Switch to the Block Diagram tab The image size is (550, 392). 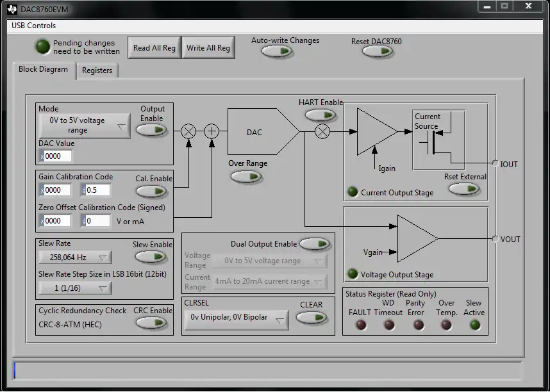tap(44, 69)
